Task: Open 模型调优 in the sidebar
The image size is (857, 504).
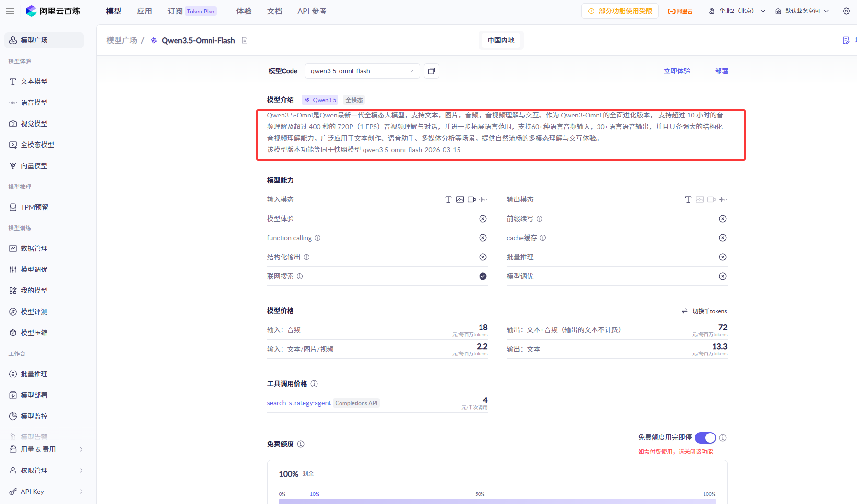Action: (x=44, y=270)
